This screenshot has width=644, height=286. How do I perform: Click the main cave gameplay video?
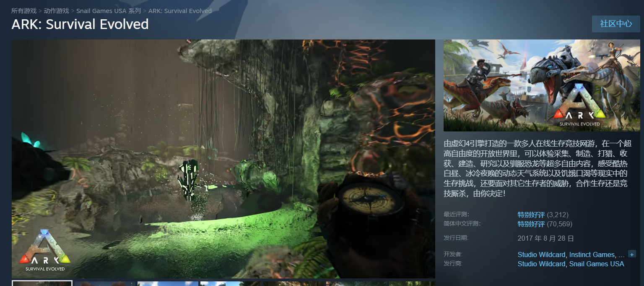pos(223,158)
